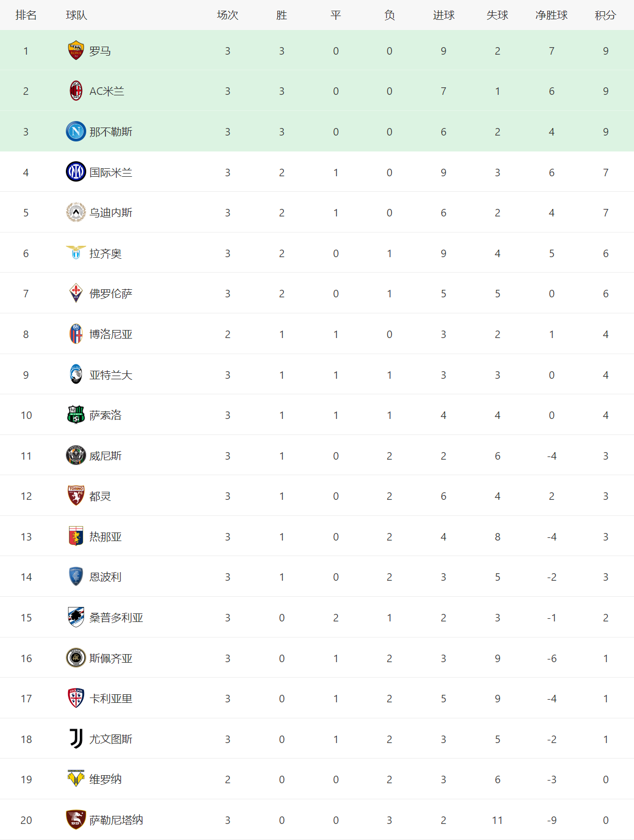
Task: Open the 博洛尼亚 team link
Action: tap(111, 334)
